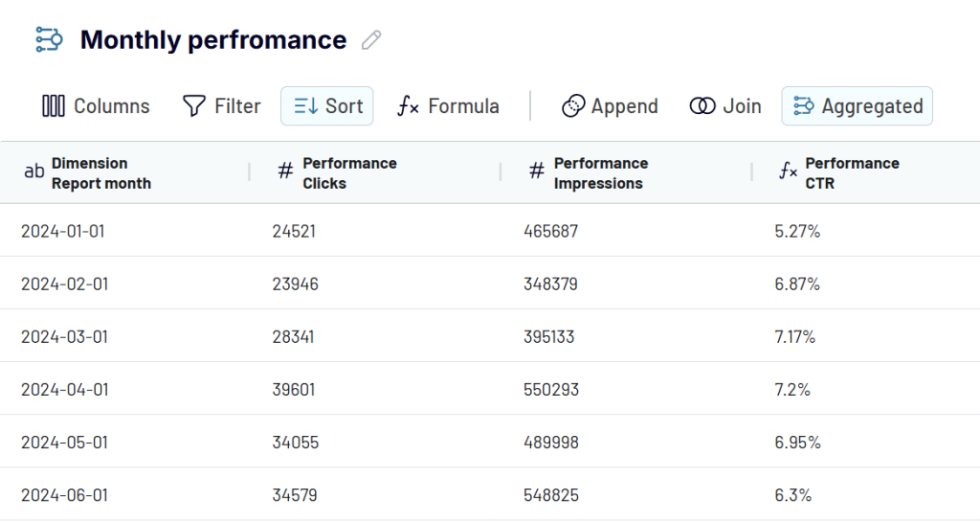Open the Filter toolbar option
The height and width of the screenshot is (523, 980).
(221, 106)
